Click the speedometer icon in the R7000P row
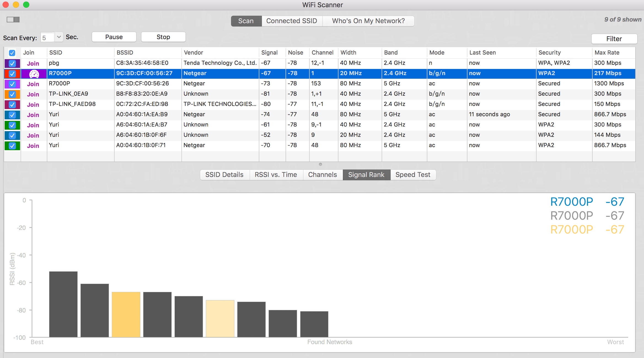The image size is (644, 358). 34,74
